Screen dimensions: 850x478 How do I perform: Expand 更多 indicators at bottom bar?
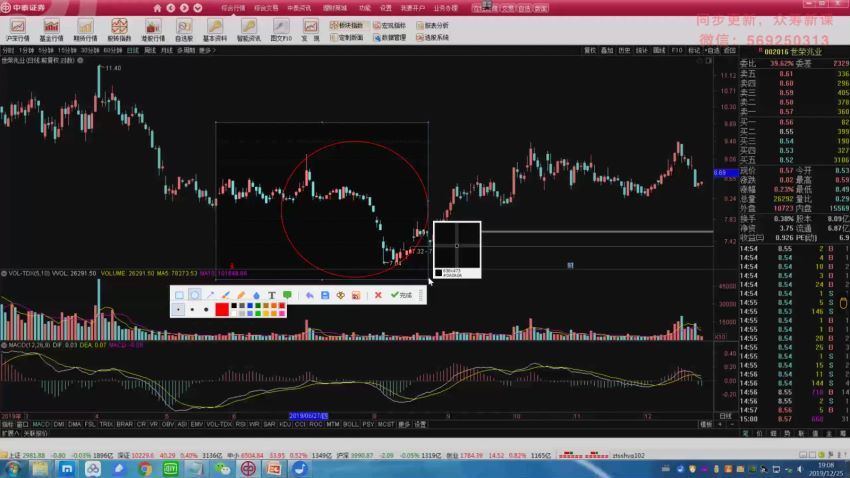(404, 424)
